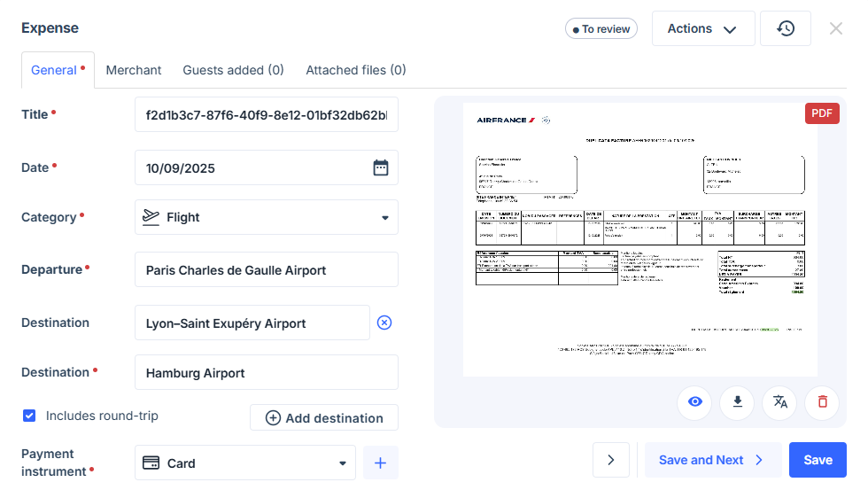
Task: Click the Air France invoice thumbnail
Action: tap(639, 239)
